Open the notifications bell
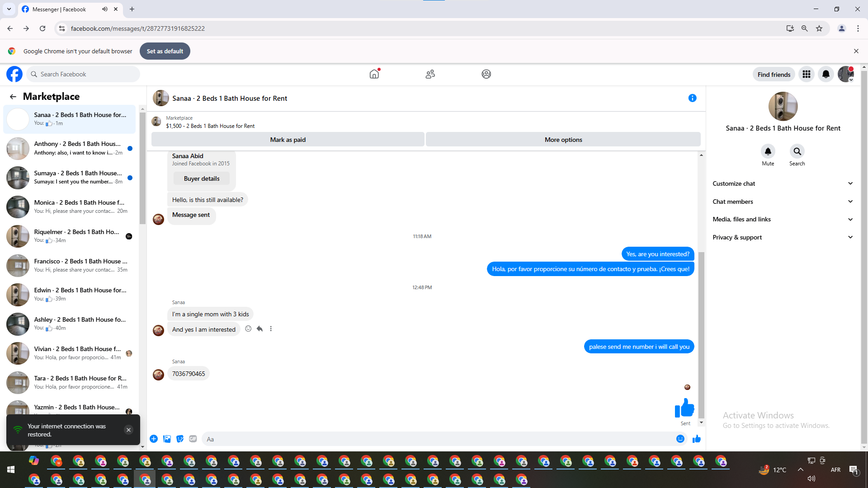 (826, 74)
